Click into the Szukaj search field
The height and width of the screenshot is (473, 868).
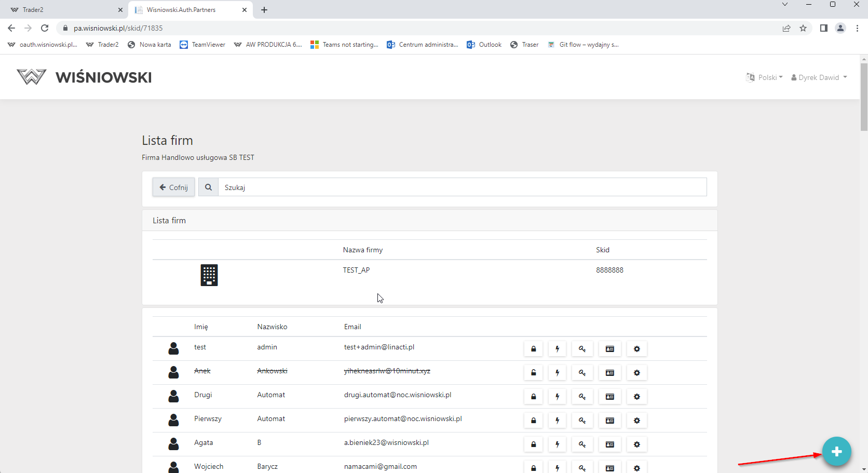(462, 187)
